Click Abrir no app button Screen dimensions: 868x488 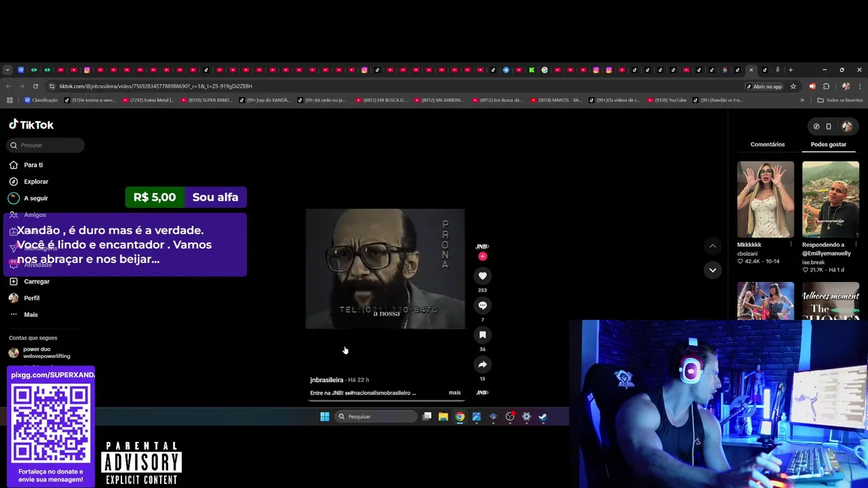pyautogui.click(x=764, y=86)
